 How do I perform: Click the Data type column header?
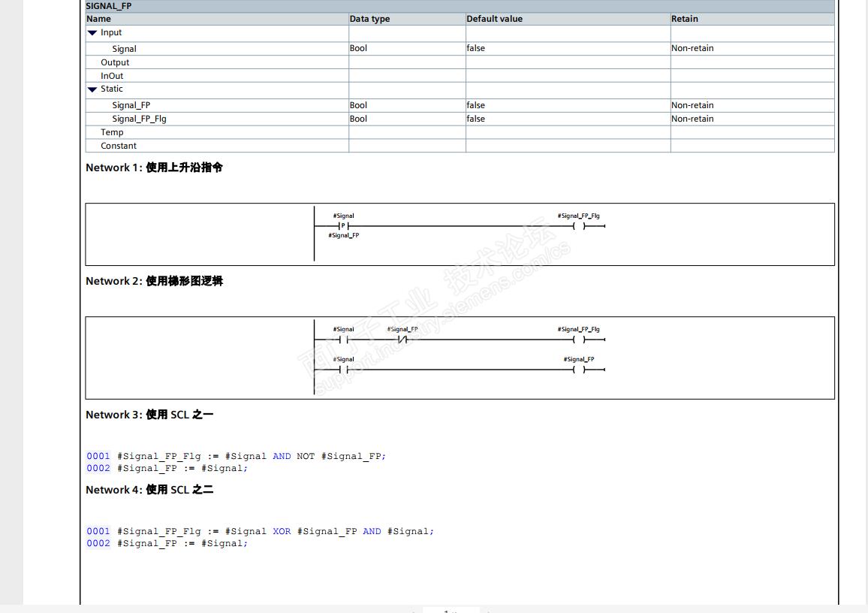369,19
